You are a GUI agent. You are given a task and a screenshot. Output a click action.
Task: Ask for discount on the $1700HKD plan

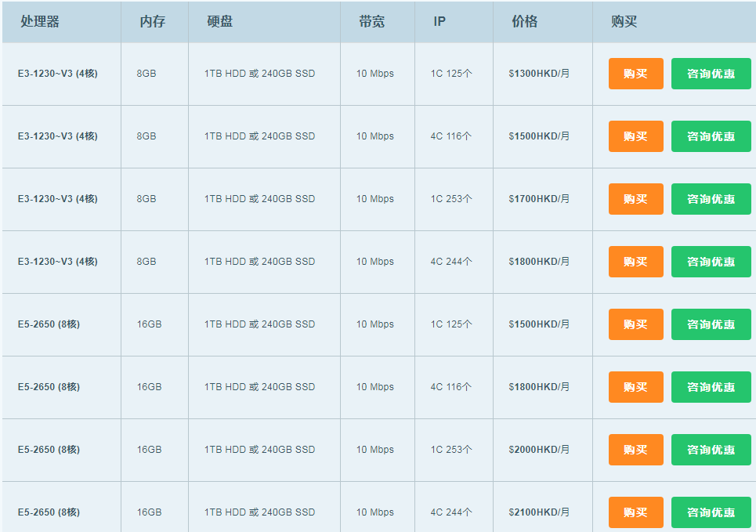[711, 199]
